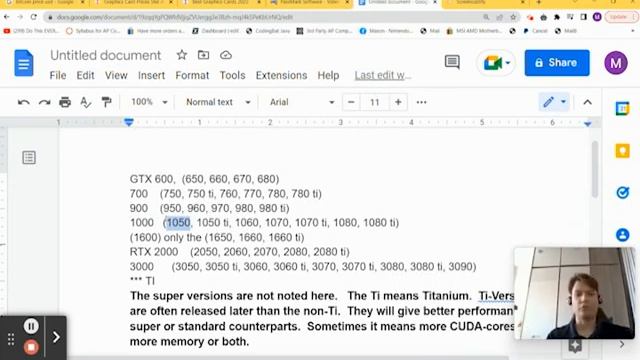Collapse the menus with the up chevron

coord(587,102)
